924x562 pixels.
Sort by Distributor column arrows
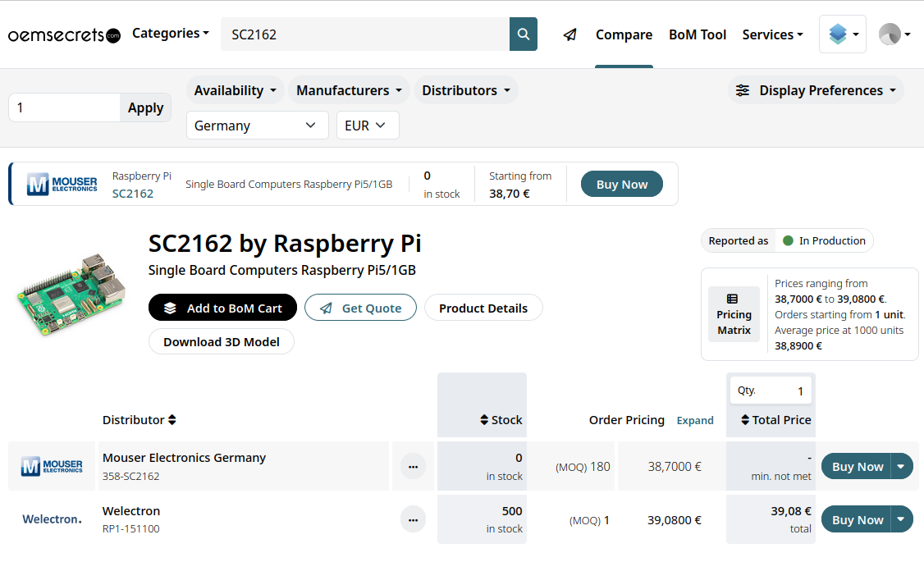tap(172, 420)
